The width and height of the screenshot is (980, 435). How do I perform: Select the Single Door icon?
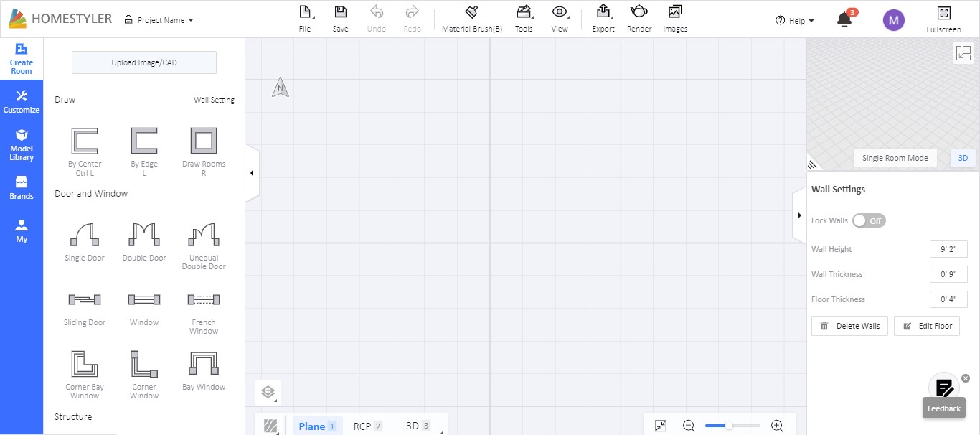click(85, 235)
